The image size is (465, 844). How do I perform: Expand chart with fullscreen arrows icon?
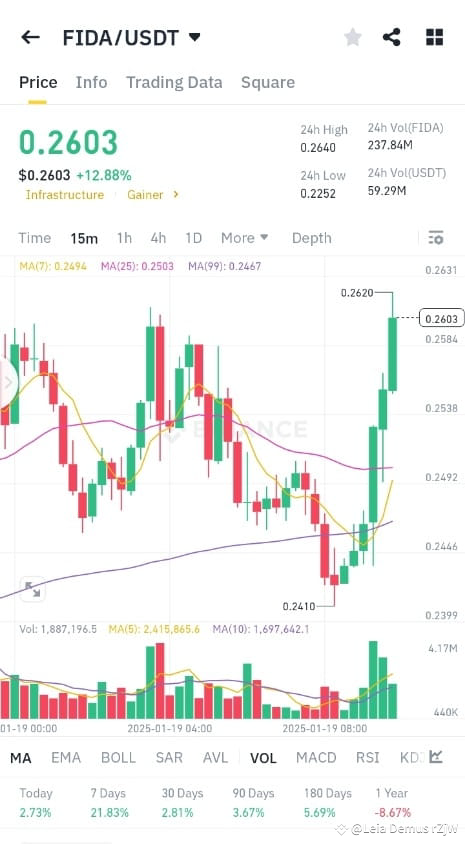coord(32,589)
